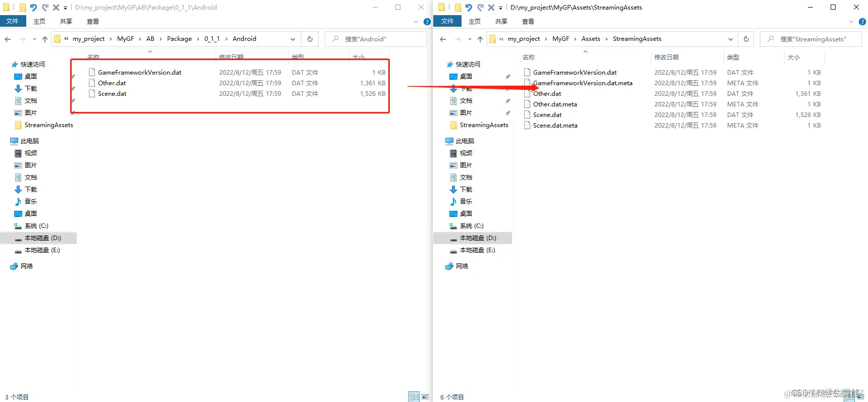Go up one folder in left window
This screenshot has height=402, width=868.
coord(45,39)
